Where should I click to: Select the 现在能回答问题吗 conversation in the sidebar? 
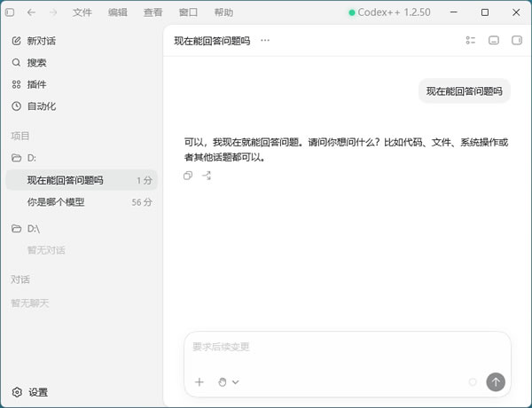(82, 180)
